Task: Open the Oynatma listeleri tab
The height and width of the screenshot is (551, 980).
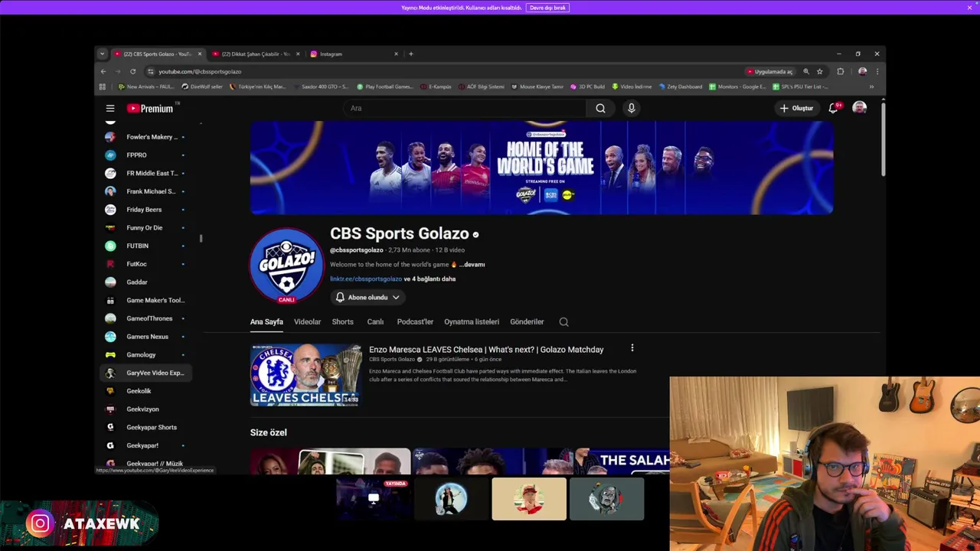Action: point(472,322)
